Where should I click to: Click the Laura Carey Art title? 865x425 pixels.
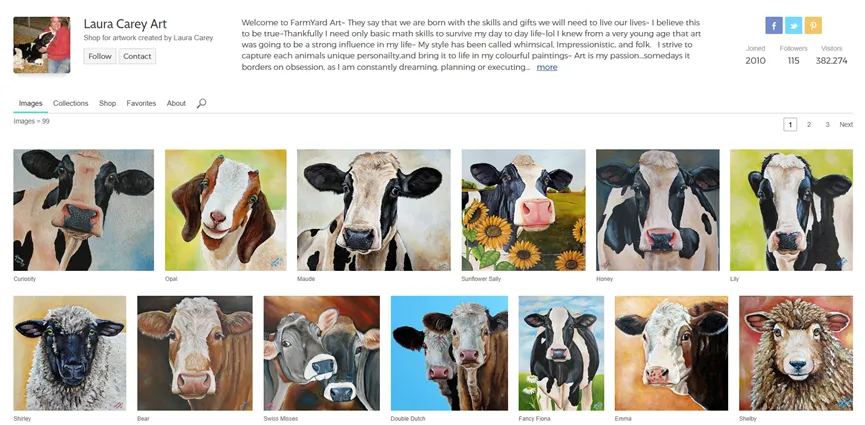pyautogui.click(x=125, y=23)
